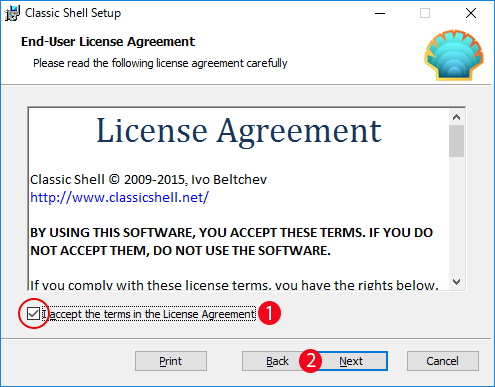
Task: Click the license text scrollbar thumb
Action: pos(456,141)
